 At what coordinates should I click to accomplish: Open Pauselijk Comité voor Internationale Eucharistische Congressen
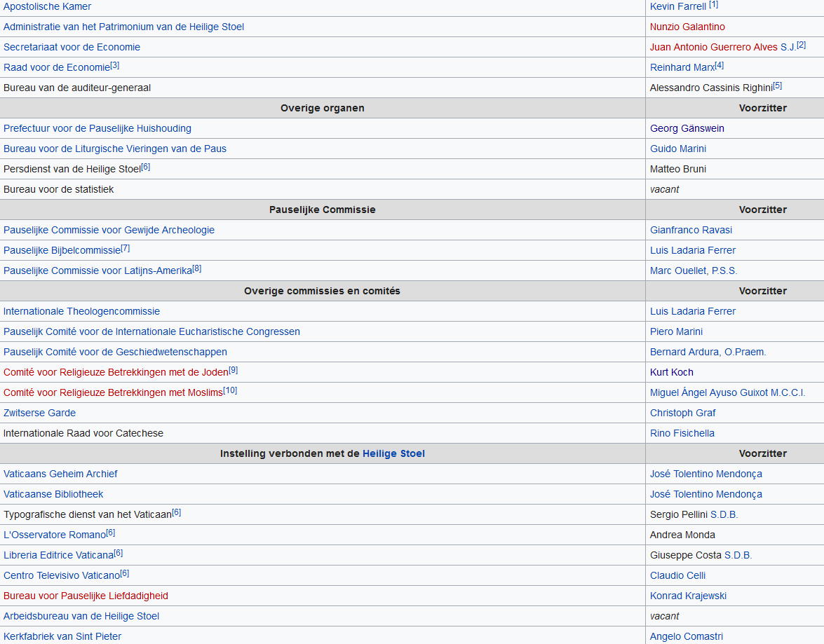tap(151, 332)
